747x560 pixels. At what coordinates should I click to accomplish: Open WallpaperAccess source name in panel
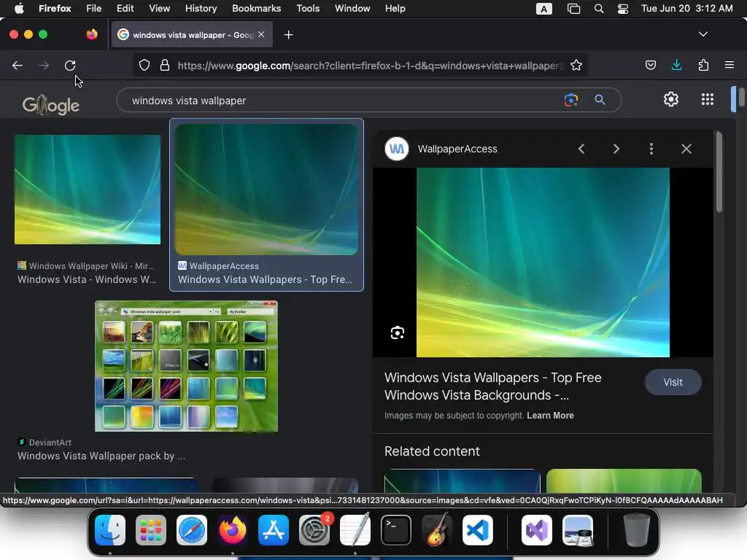pyautogui.click(x=457, y=149)
